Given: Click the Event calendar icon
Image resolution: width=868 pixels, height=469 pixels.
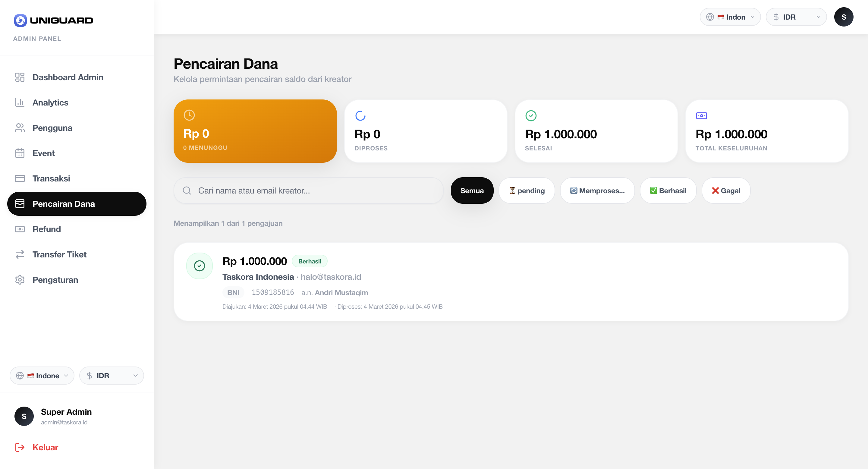Looking at the screenshot, I should tap(20, 153).
